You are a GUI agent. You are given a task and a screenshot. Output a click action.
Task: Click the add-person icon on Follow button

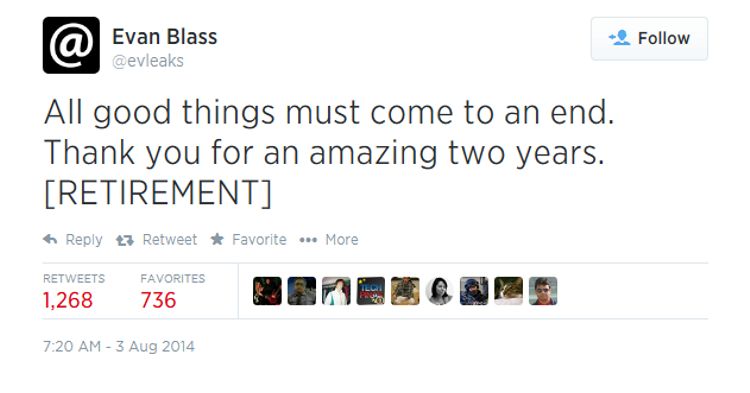[619, 38]
